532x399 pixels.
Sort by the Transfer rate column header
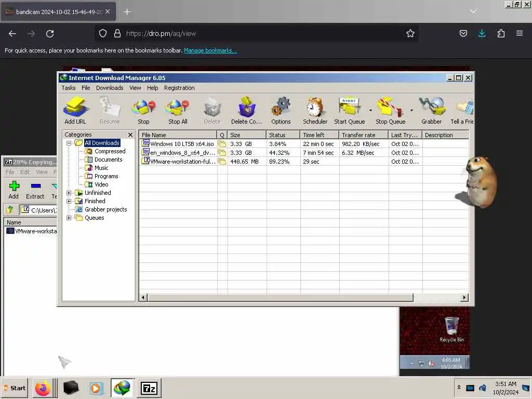click(363, 135)
